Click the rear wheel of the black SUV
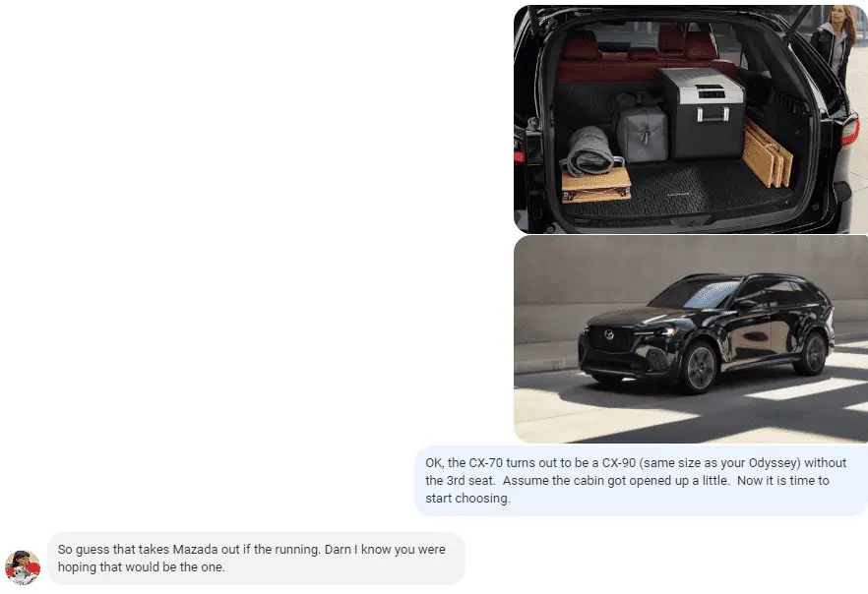 (812, 353)
